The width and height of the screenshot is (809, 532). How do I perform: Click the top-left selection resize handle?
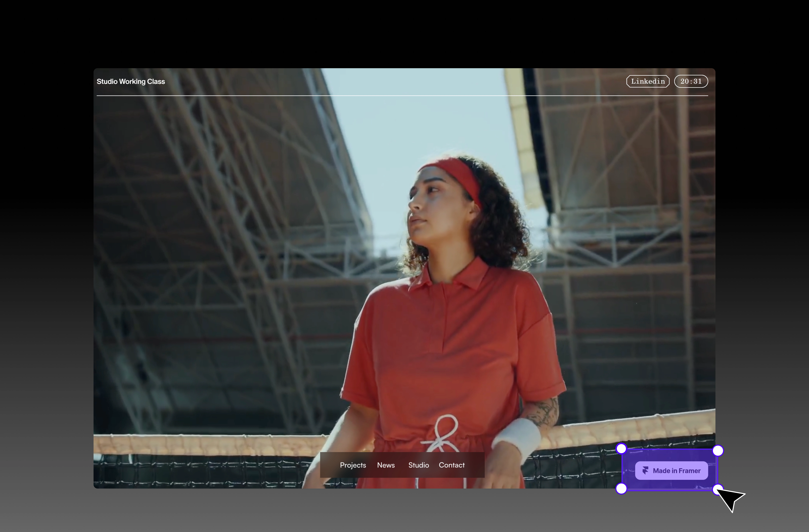[x=621, y=449]
